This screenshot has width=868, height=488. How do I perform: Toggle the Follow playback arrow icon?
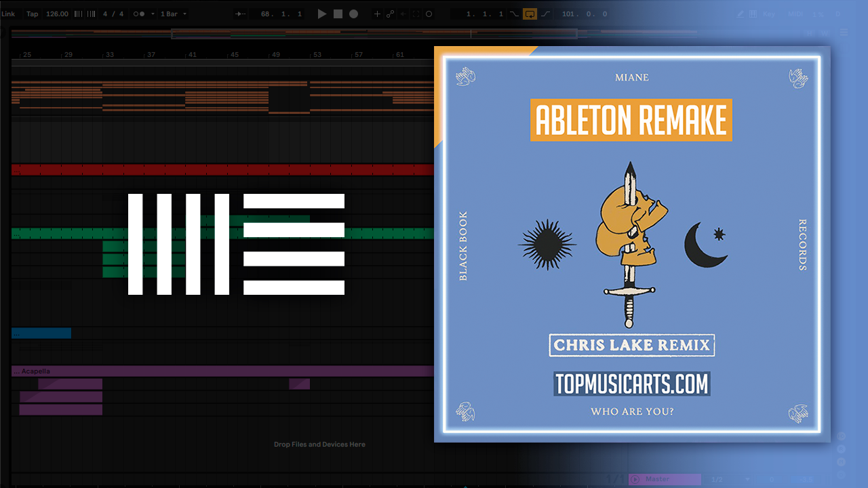click(x=239, y=14)
